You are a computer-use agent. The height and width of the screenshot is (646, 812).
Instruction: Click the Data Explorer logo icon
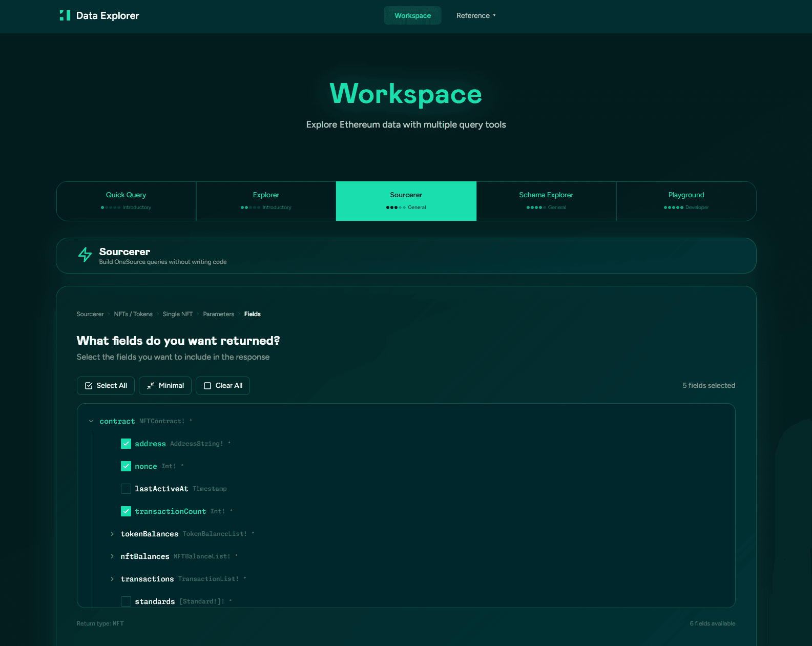pos(65,15)
